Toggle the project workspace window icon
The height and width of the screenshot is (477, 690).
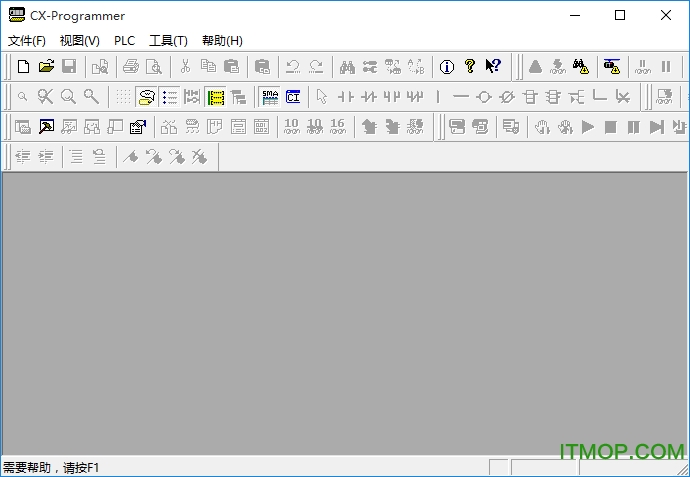click(x=22, y=127)
